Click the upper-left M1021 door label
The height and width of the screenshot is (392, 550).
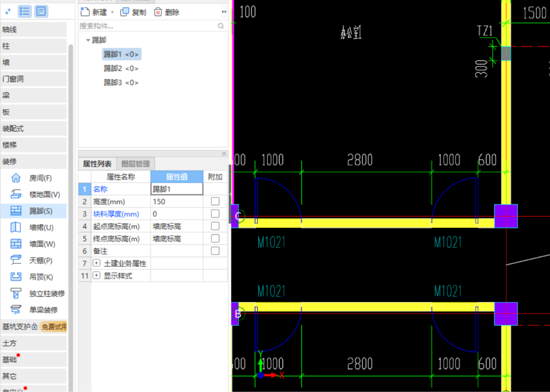(271, 242)
